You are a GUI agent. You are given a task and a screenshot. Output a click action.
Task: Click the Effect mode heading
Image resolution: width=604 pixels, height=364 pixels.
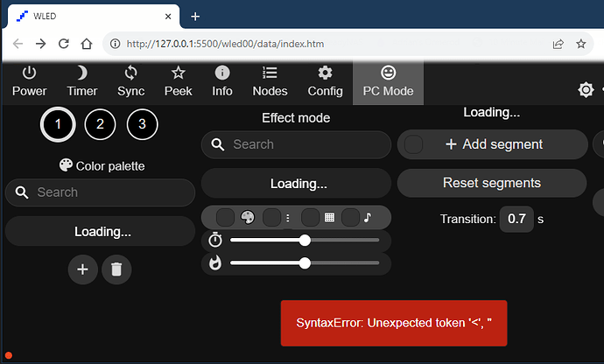point(296,118)
